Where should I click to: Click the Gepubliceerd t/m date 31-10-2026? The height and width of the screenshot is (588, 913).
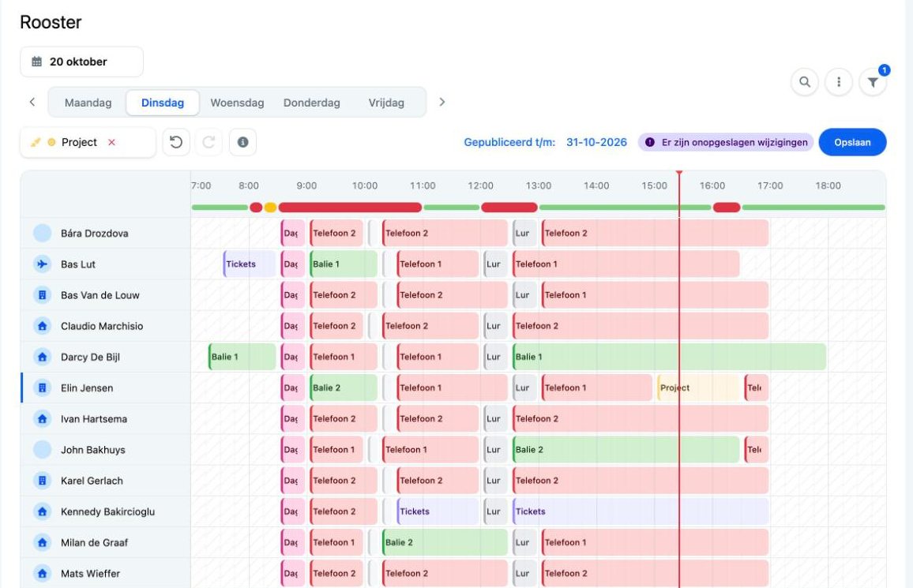[596, 143]
